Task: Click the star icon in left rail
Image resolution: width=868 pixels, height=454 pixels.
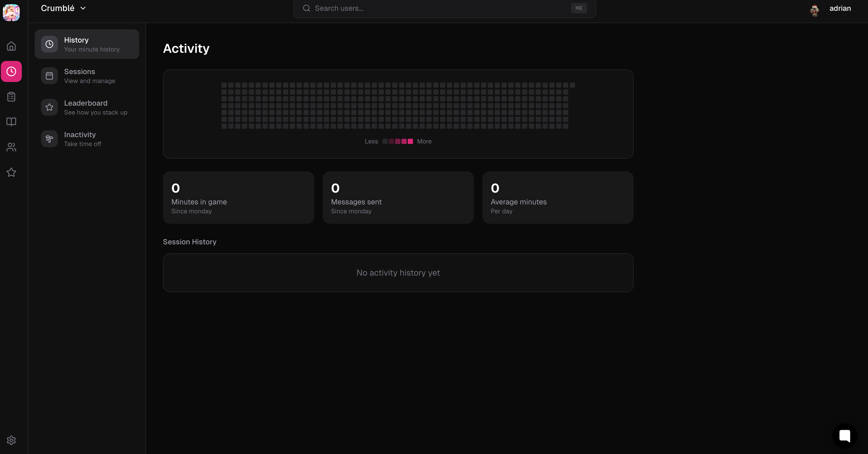Action: pyautogui.click(x=11, y=172)
